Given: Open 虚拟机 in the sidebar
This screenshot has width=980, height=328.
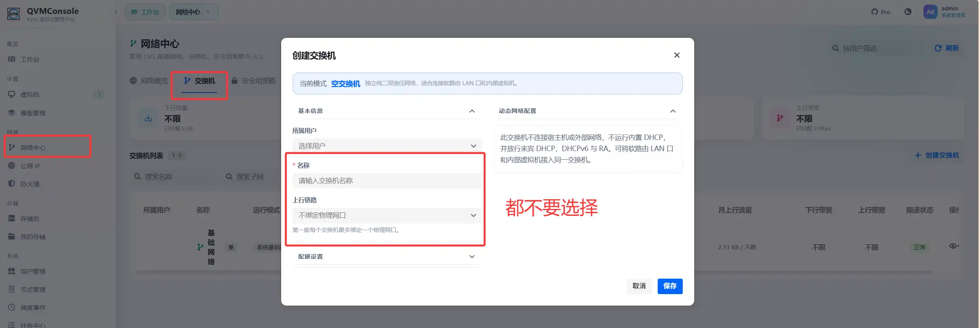Looking at the screenshot, I should click(x=30, y=94).
